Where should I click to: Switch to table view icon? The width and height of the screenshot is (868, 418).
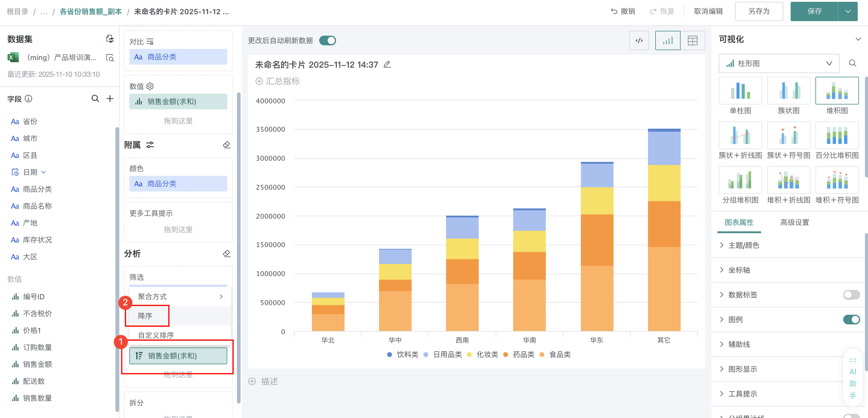(692, 41)
